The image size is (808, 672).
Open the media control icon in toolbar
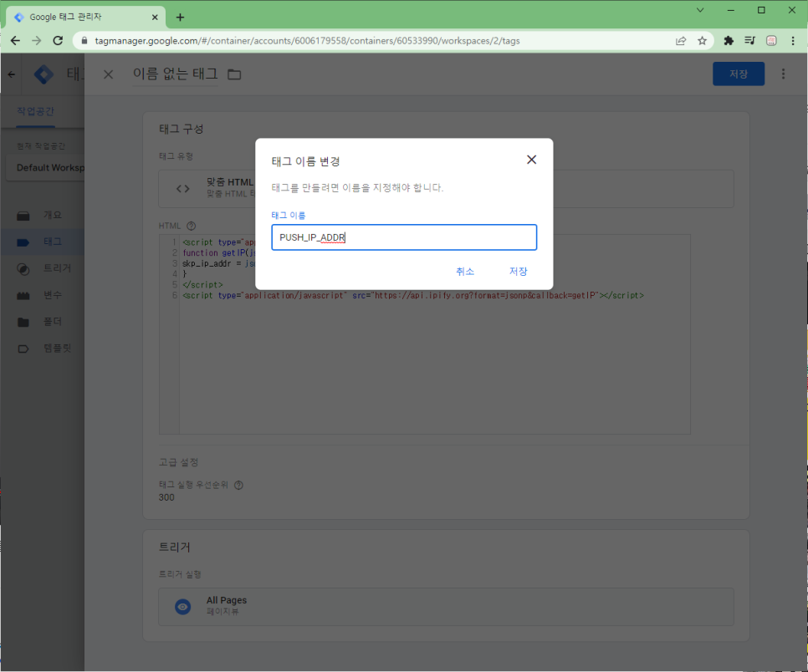749,41
